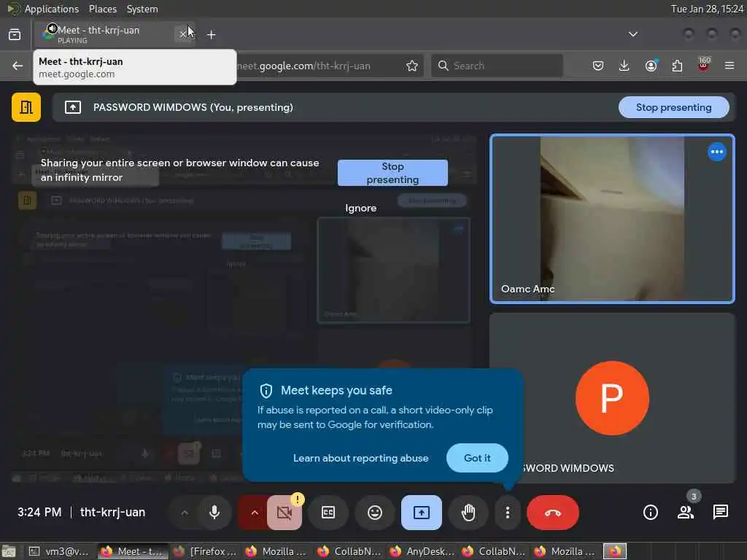
Task: Go back with browser back arrow
Action: [x=18, y=66]
